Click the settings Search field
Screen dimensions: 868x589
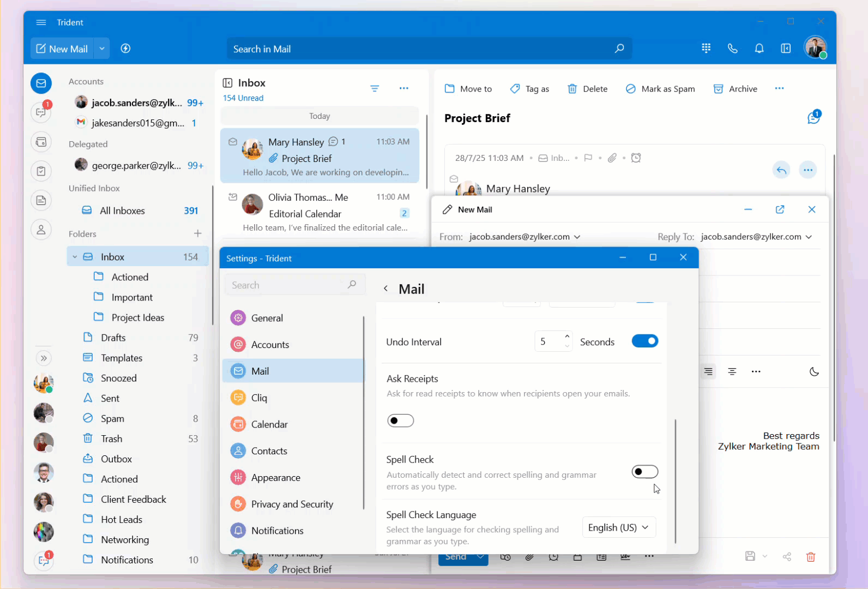pyautogui.click(x=294, y=285)
